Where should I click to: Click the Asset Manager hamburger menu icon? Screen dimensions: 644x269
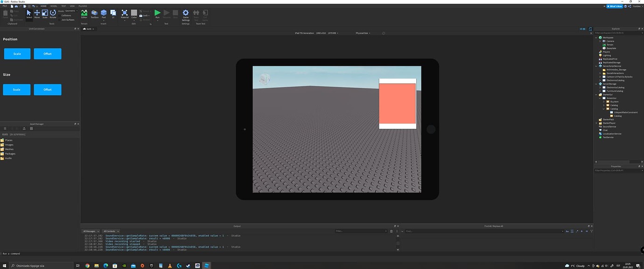[5, 128]
